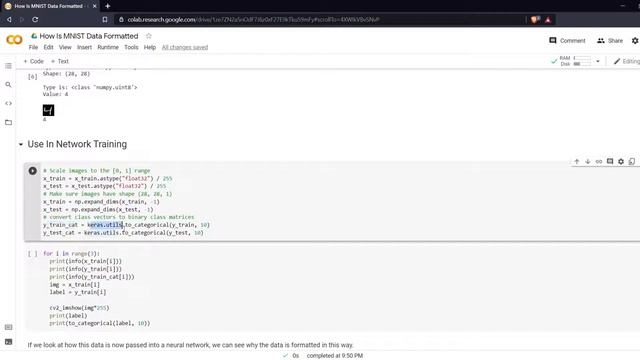This screenshot has height=360, width=640.
Task: Open the Runtime menu
Action: pos(108,47)
